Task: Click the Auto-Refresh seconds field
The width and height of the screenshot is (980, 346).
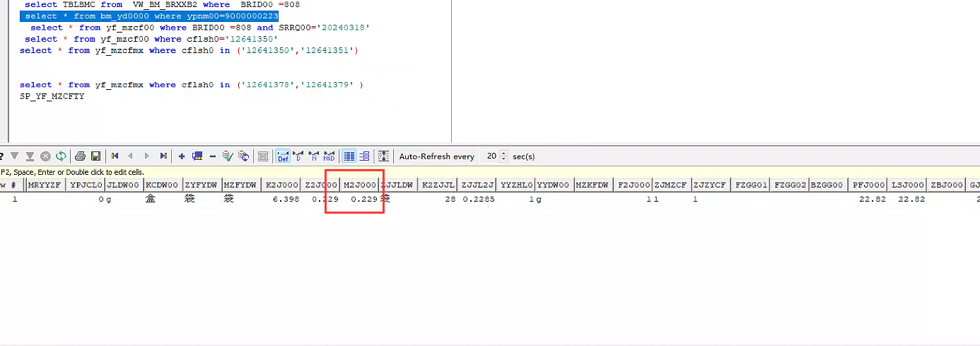Action: [x=489, y=156]
